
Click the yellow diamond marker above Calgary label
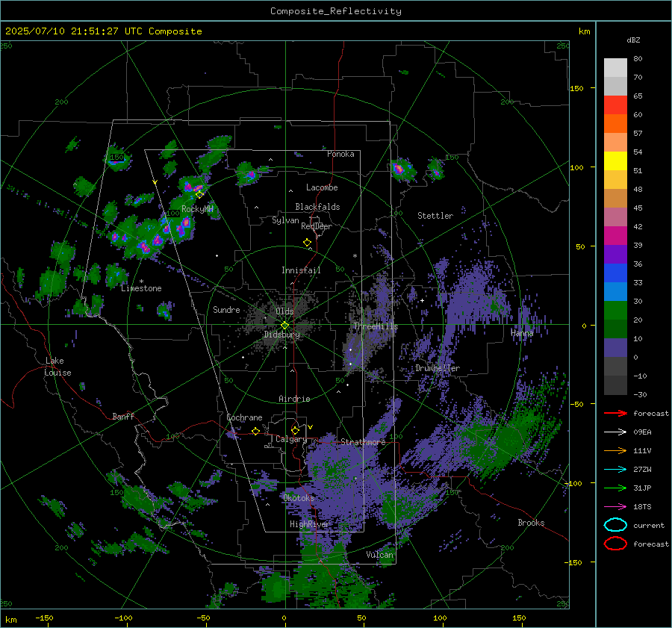coord(295,430)
